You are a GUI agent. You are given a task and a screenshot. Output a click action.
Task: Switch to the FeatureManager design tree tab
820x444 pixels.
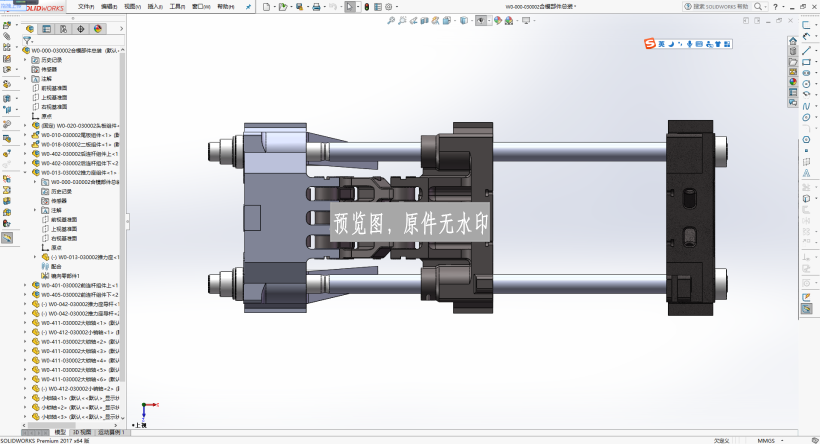(x=30, y=29)
